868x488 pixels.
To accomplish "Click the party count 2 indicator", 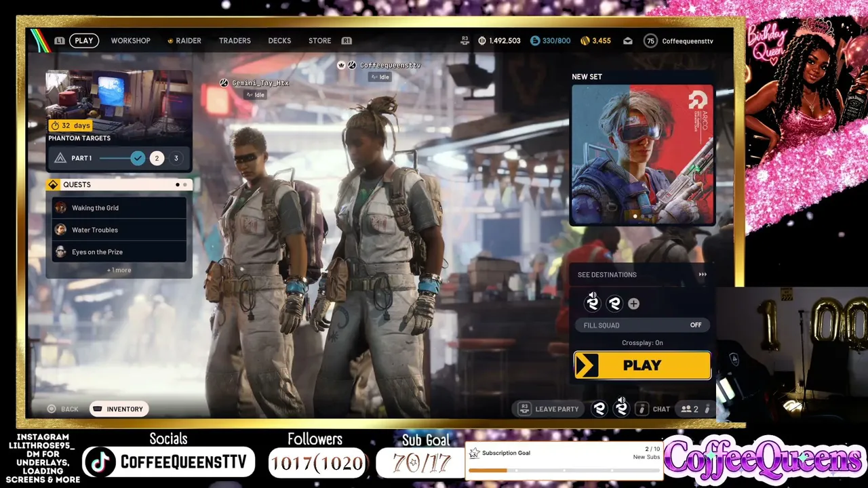I will [x=690, y=409].
